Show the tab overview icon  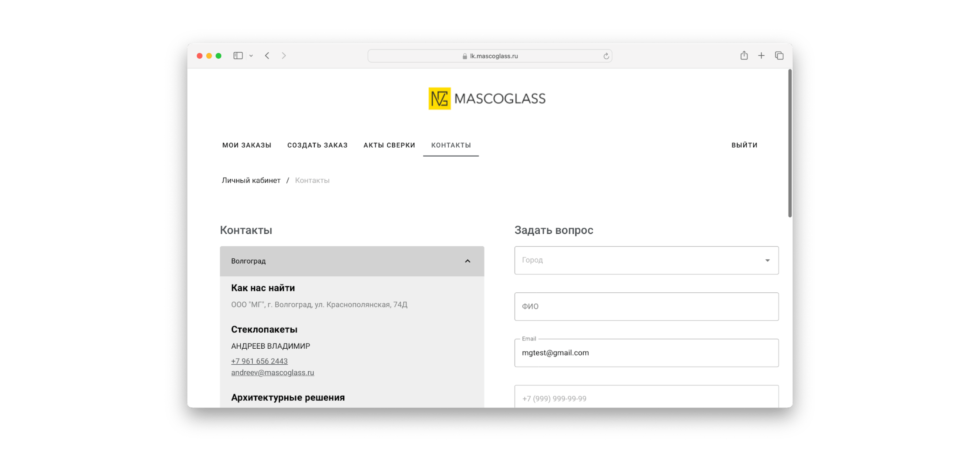pos(779,56)
